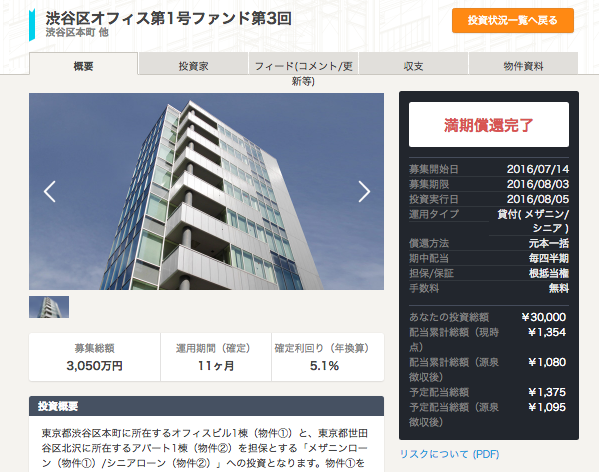Click the 投資概要 section header
This screenshot has height=472, width=599.
(x=206, y=406)
